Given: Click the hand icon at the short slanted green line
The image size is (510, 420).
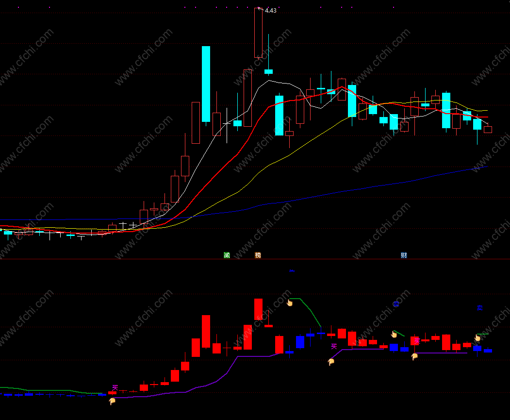Looking at the screenshot, I should (394, 334).
